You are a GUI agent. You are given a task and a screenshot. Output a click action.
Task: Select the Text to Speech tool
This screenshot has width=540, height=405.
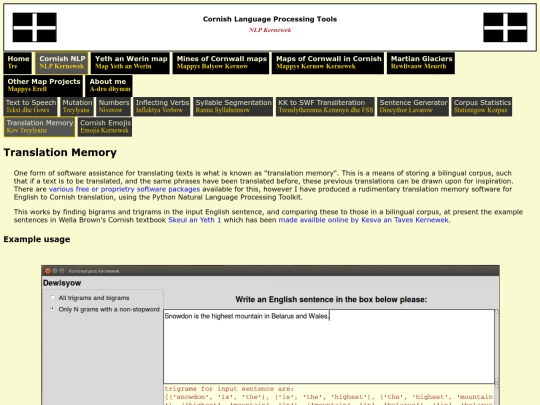click(30, 106)
